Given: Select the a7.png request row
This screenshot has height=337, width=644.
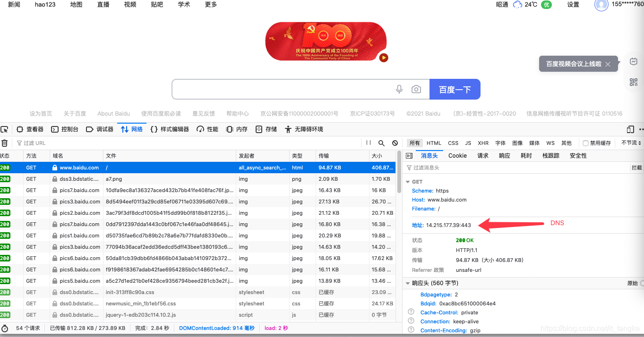Looking at the screenshot, I should click(198, 179).
